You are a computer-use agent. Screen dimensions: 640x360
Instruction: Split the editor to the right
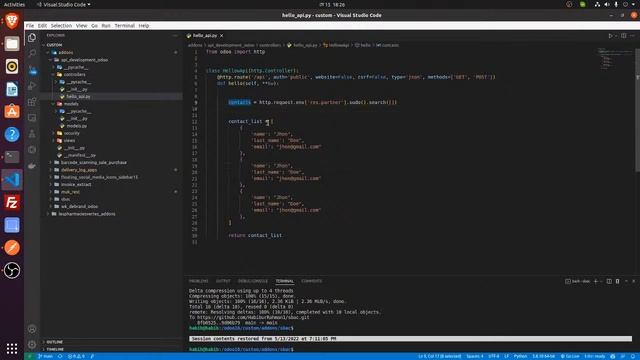click(624, 36)
